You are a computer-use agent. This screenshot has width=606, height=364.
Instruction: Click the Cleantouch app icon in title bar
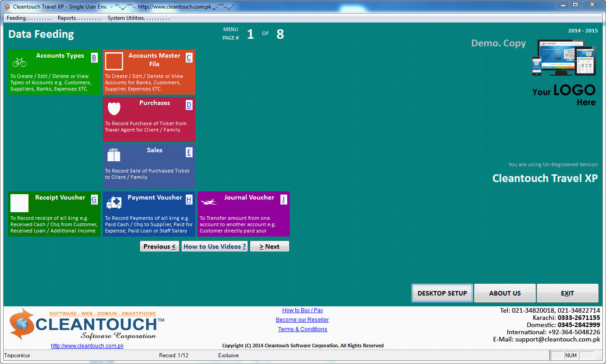click(x=7, y=7)
